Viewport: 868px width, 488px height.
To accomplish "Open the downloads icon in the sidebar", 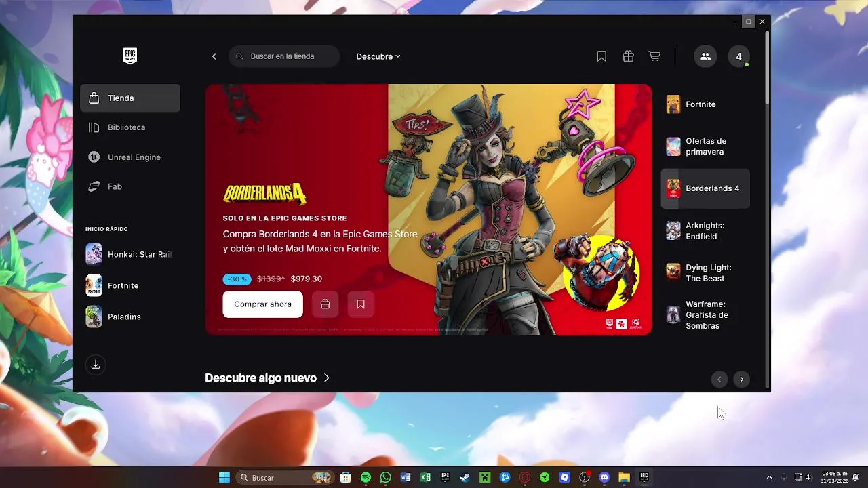I will pos(96,365).
